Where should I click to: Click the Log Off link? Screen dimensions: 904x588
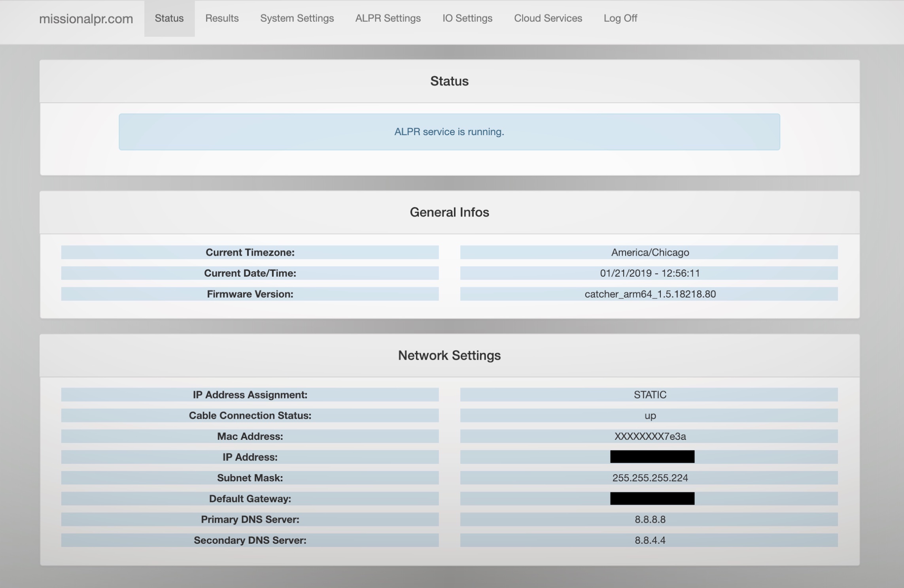coord(620,18)
